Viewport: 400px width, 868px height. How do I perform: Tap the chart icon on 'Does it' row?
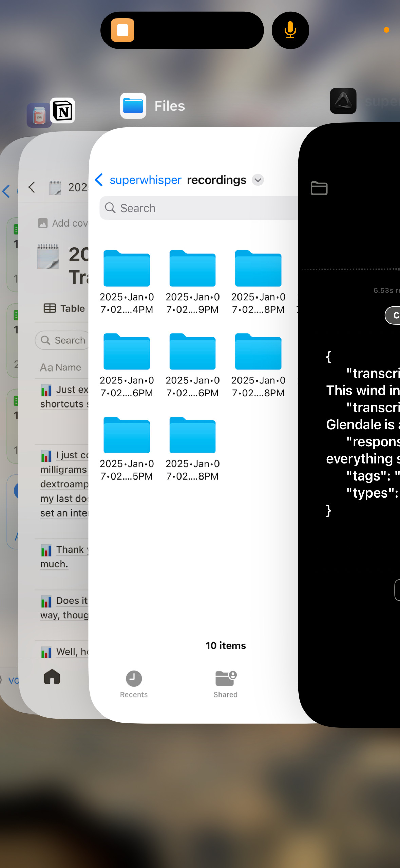[x=46, y=601]
